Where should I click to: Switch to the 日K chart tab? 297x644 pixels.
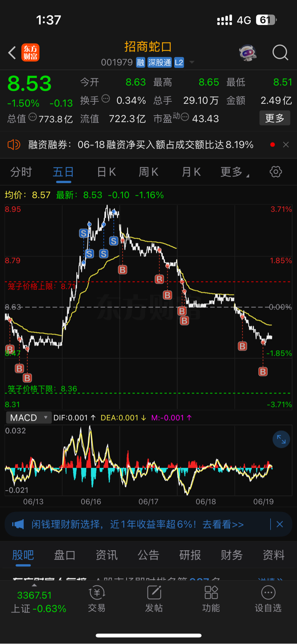[x=106, y=172]
